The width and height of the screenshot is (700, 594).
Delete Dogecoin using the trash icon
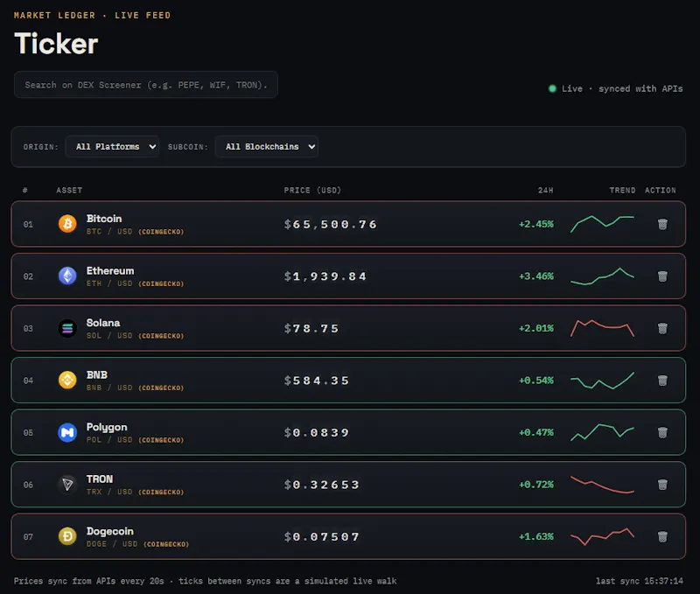coord(662,536)
